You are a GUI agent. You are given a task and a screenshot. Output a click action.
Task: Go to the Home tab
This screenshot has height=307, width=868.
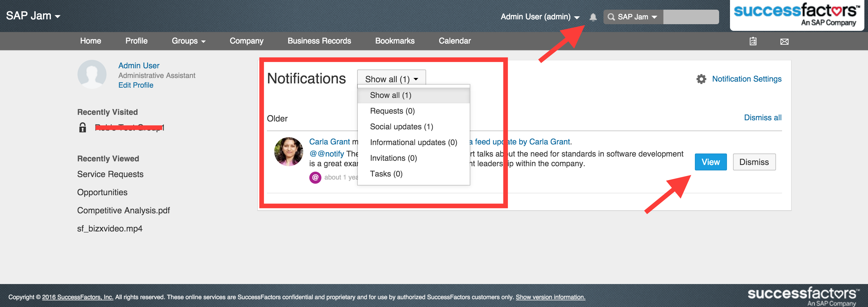(x=90, y=41)
